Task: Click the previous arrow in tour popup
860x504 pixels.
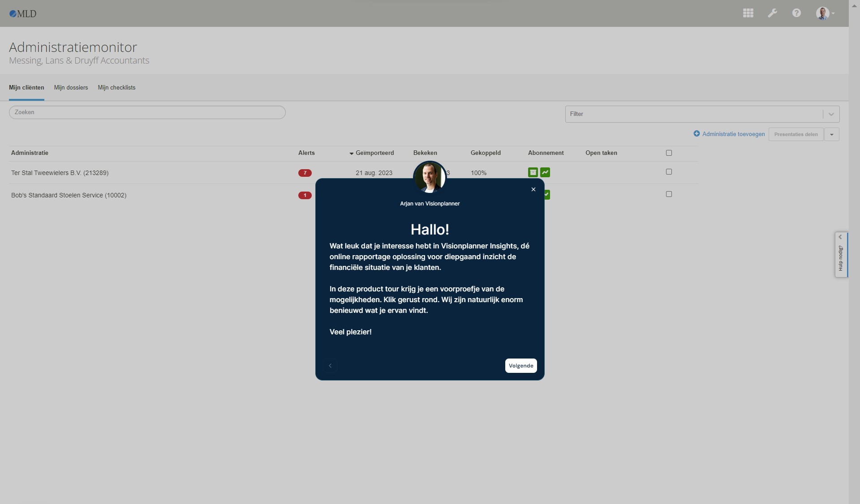Action: pos(330,366)
